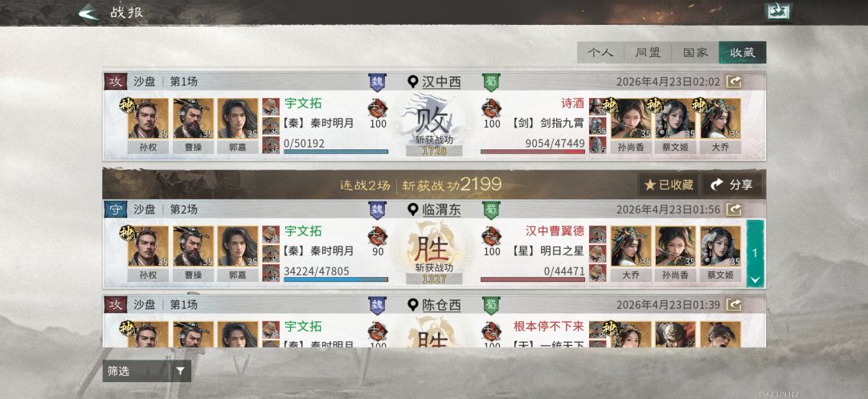Switch to the 同盟 tab
The height and width of the screenshot is (399, 868).
click(648, 52)
